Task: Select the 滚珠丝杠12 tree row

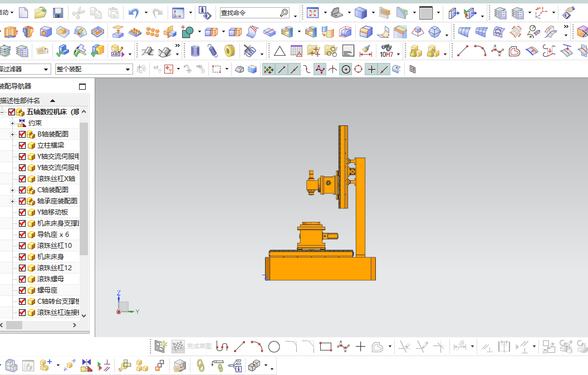Action: coord(40,268)
